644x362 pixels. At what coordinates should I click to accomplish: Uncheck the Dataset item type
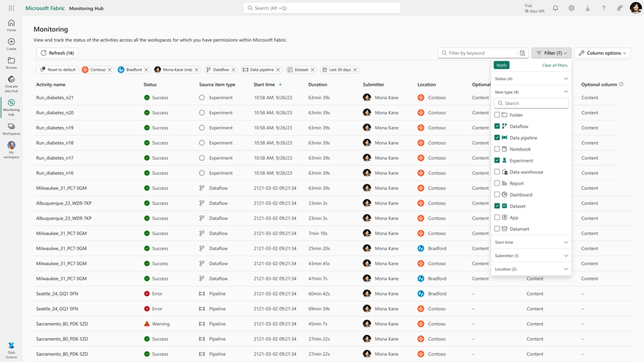pos(497,206)
